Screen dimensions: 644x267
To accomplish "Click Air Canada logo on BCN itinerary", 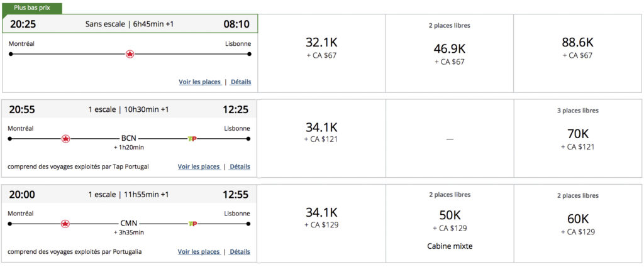I will 65,138.
